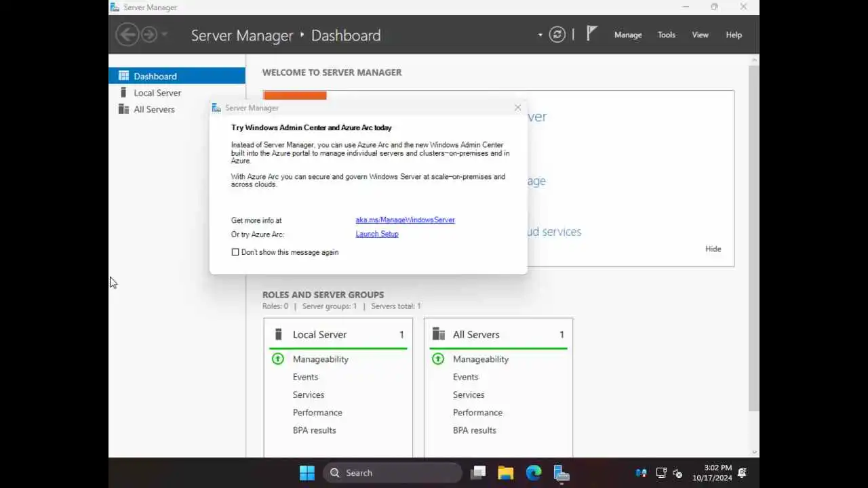
Task: Click All Servers tile server icon
Action: click(439, 335)
